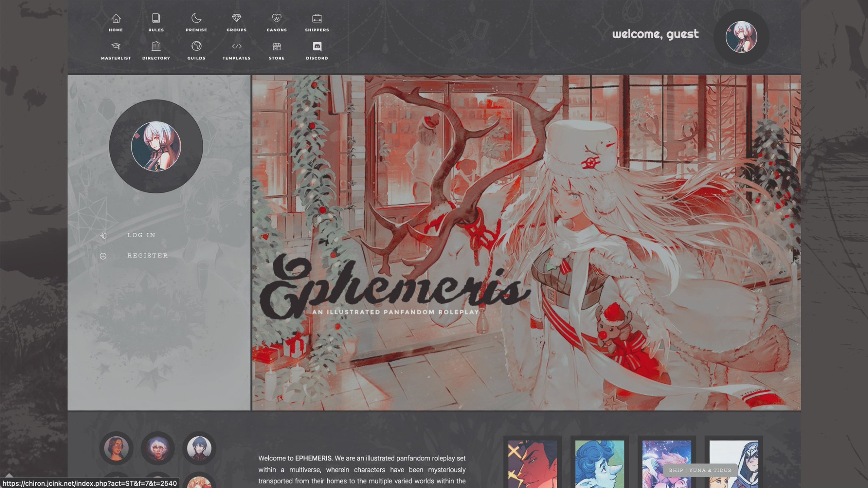This screenshot has width=868, height=488.
Task: Click the Guilds globe icon
Action: tap(196, 46)
